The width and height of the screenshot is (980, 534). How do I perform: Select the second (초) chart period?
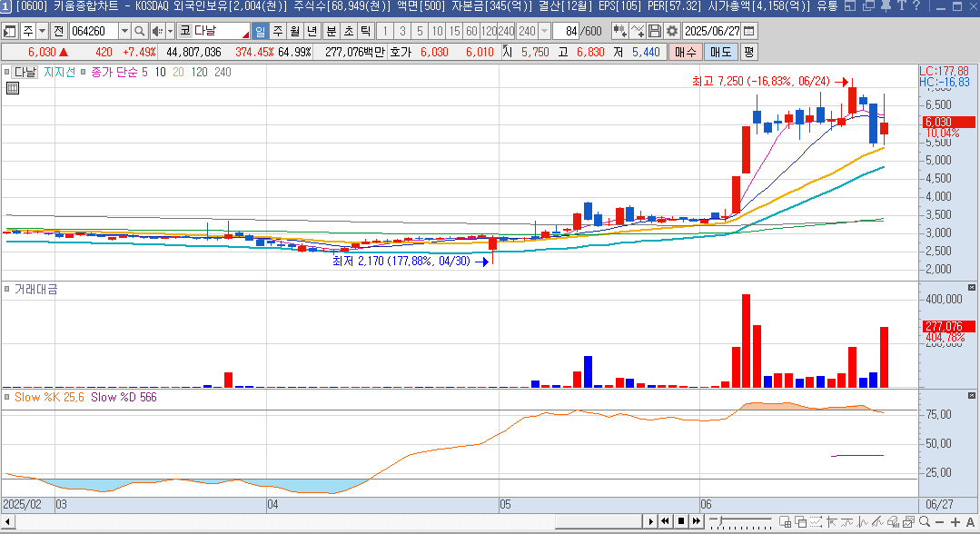click(349, 31)
